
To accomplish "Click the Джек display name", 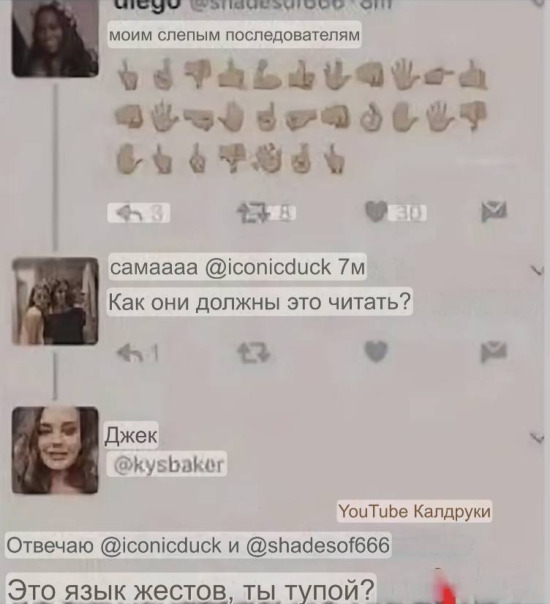I will point(131,435).
